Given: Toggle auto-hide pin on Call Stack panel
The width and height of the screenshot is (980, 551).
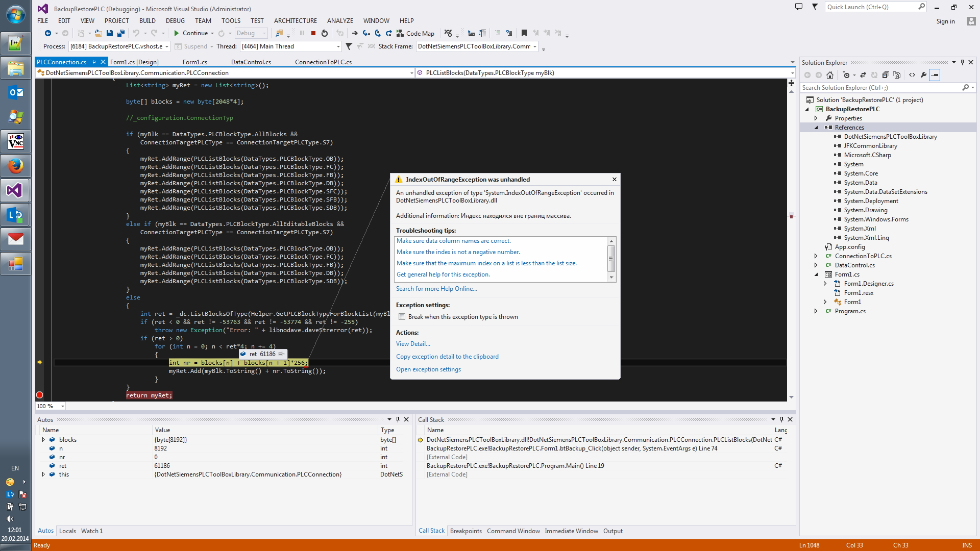Looking at the screenshot, I should (x=781, y=419).
